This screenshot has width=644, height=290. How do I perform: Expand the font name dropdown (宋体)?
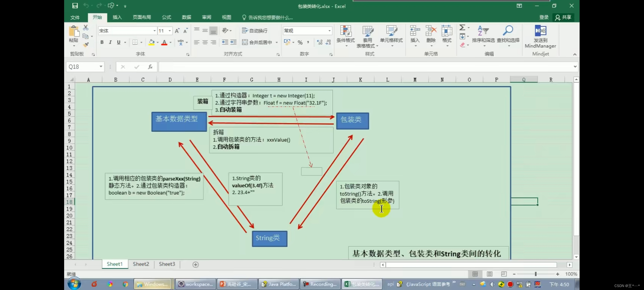[155, 31]
